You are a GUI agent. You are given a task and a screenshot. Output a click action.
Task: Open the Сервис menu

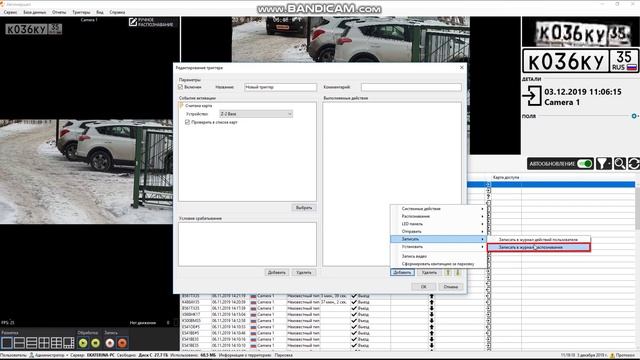tap(10, 12)
